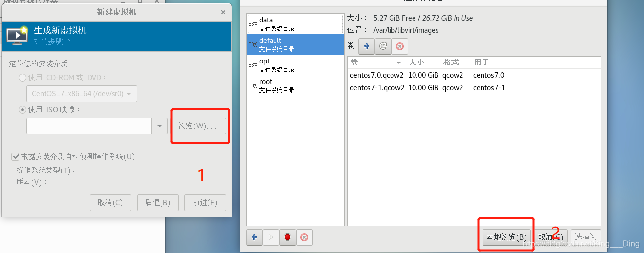Sort by the 用于 column header

coord(535,63)
